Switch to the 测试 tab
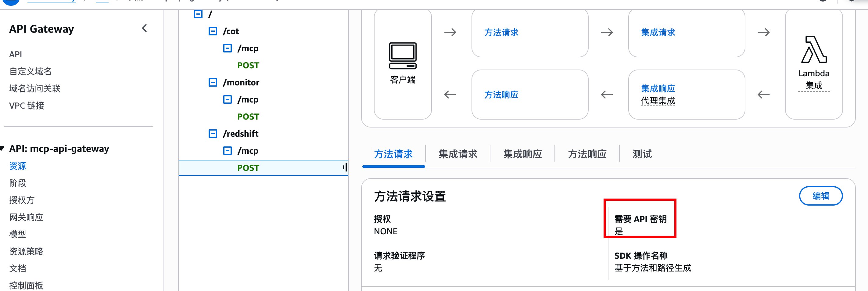The height and width of the screenshot is (291, 868). pos(642,154)
